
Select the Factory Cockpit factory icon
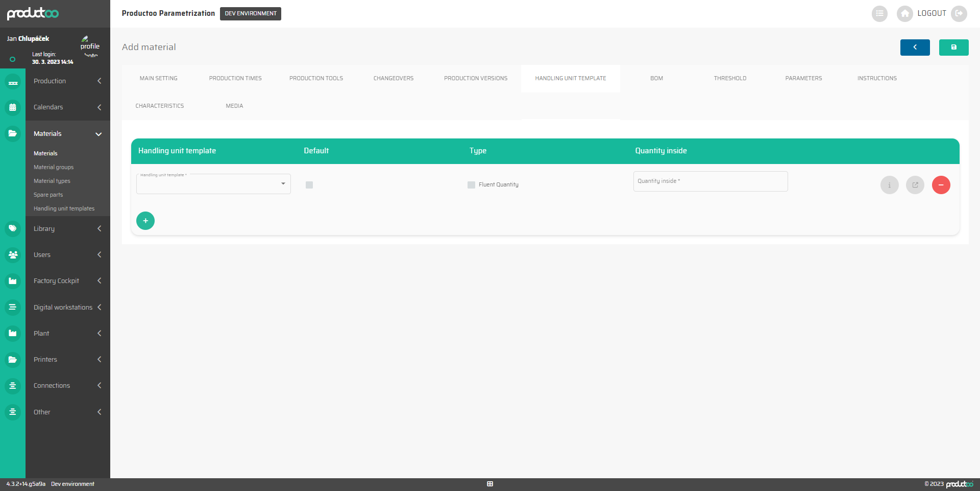tap(13, 280)
